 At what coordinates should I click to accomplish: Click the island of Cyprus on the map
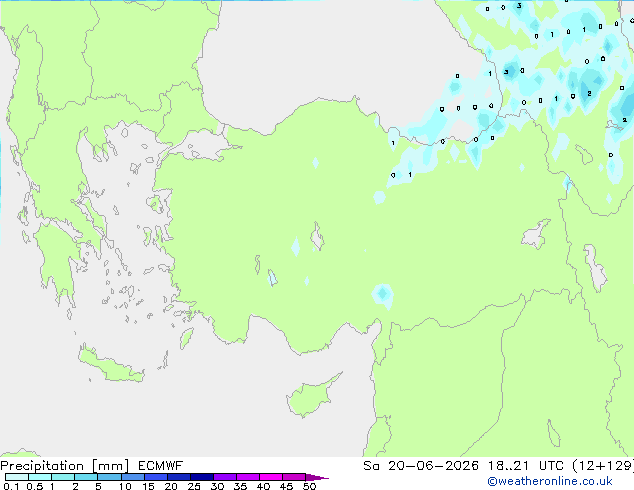(x=311, y=397)
